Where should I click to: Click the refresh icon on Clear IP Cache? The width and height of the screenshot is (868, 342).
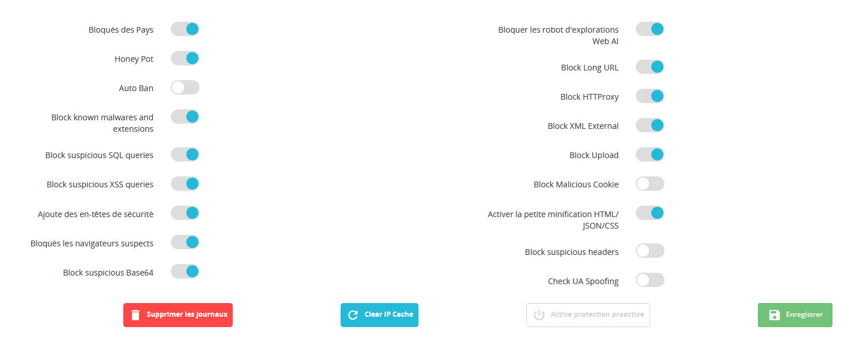[x=353, y=315]
